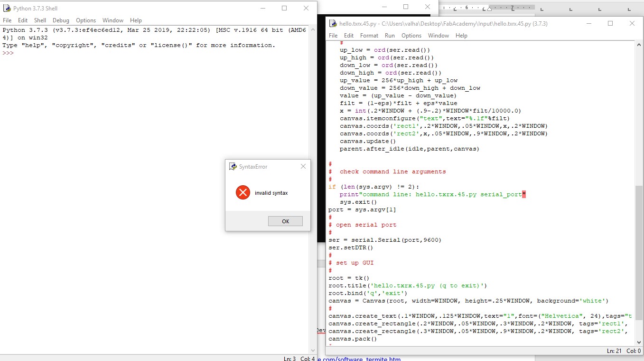This screenshot has height=361, width=644.
Task: Click the 'canvas.update()' line
Action: tap(368, 141)
